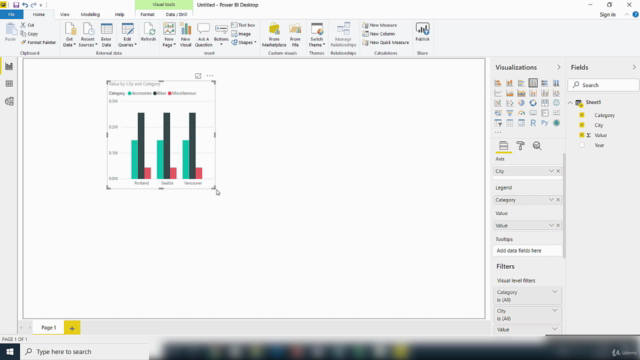Collapse the Sheet1 table tree

tap(570, 103)
